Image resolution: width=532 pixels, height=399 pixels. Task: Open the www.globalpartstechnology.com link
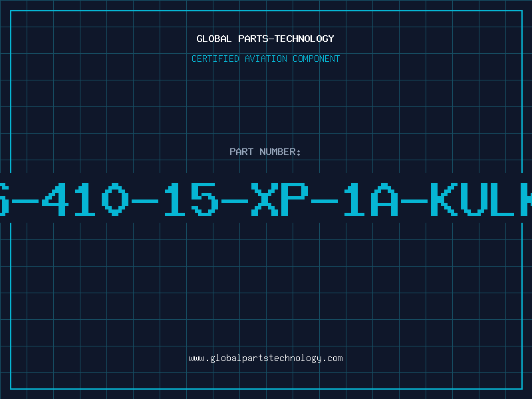(265, 358)
